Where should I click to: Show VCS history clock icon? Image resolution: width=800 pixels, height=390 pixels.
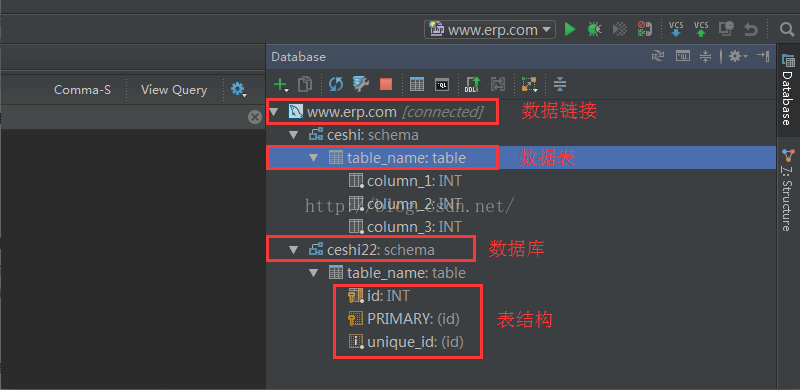point(726,29)
